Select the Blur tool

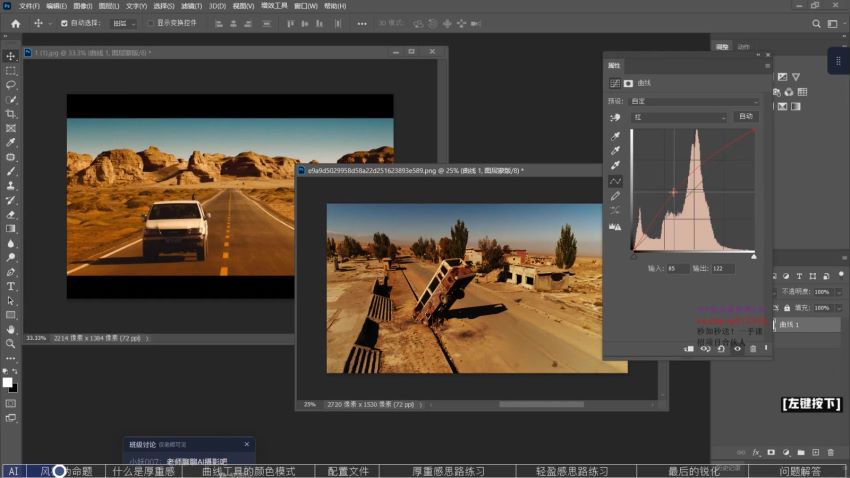pos(10,243)
